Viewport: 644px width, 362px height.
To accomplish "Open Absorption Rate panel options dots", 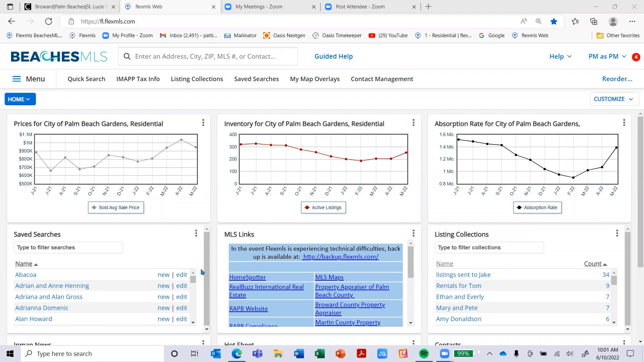I will click(x=624, y=123).
